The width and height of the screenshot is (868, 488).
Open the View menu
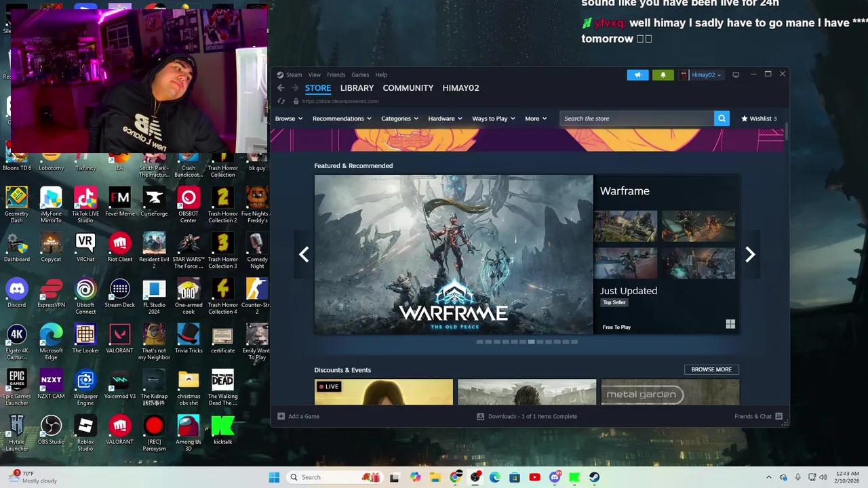(314, 75)
